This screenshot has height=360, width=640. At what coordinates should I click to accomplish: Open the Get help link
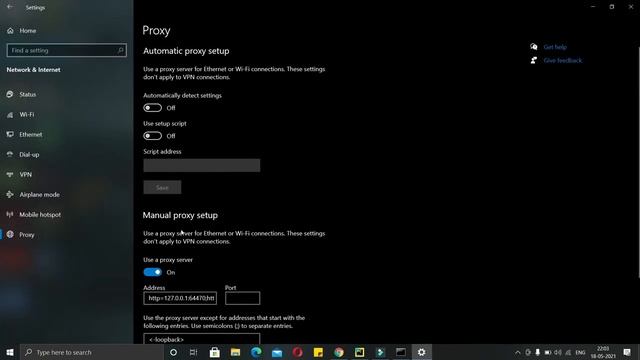click(555, 47)
